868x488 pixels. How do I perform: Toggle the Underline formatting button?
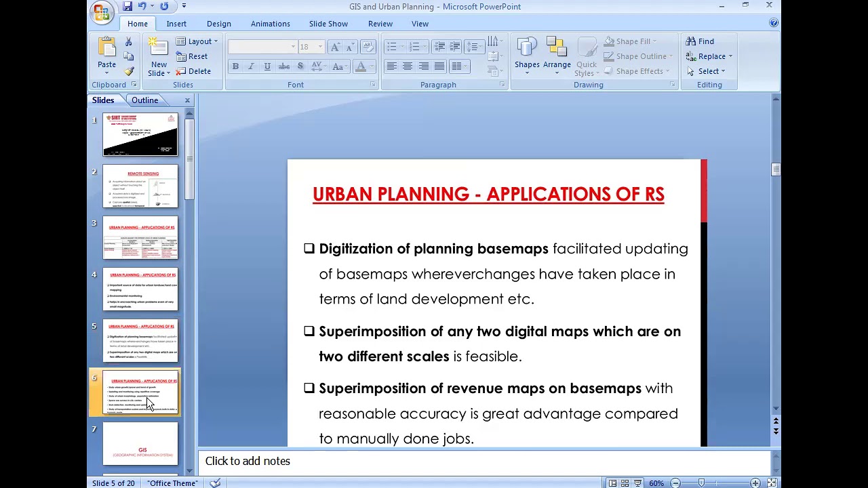tap(267, 66)
